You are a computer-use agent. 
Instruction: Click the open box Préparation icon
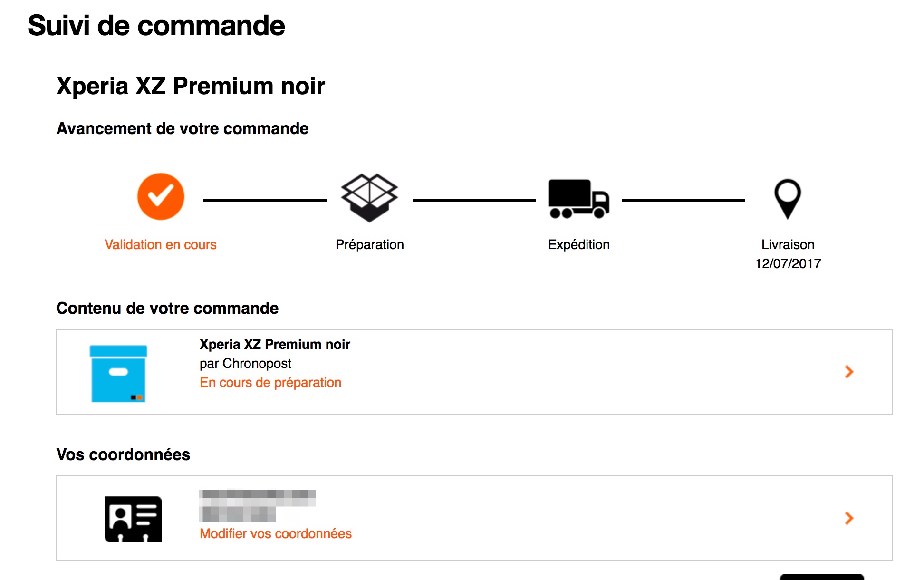[369, 198]
